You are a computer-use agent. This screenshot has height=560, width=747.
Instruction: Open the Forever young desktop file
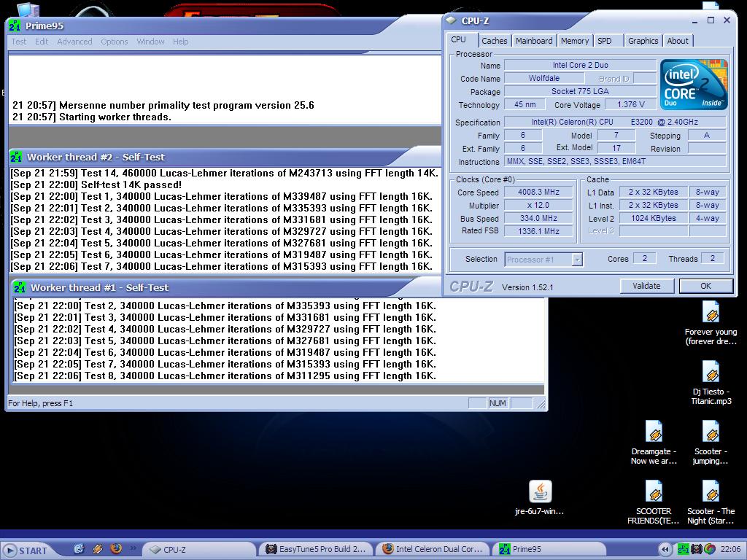[711, 324]
